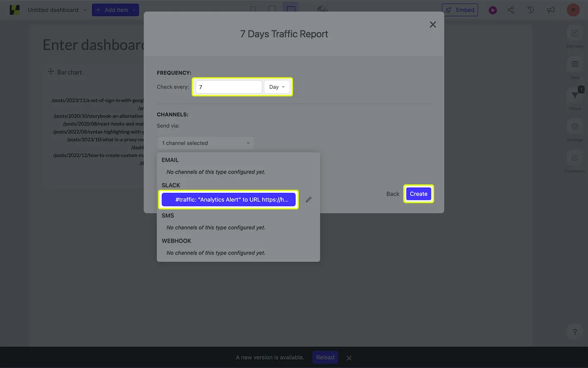The image size is (588, 368).
Task: Click the EMAIL channel section header
Action: click(x=170, y=160)
